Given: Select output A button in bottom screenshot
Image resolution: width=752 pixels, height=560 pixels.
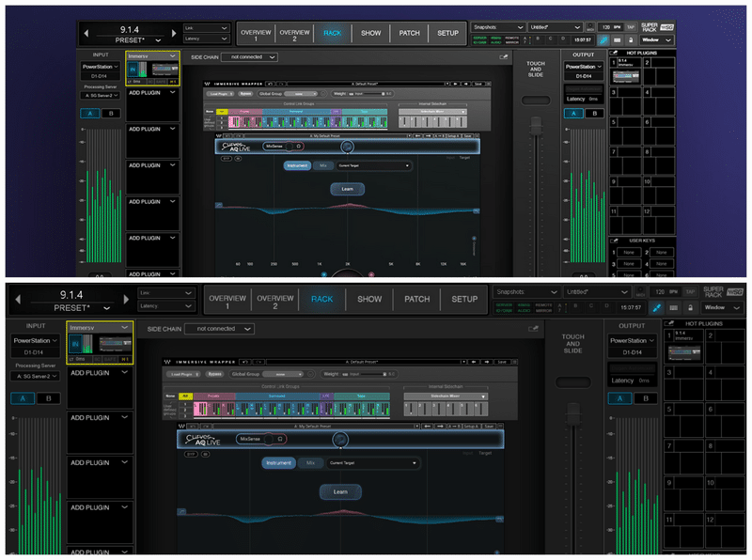Looking at the screenshot, I should pyautogui.click(x=619, y=398).
